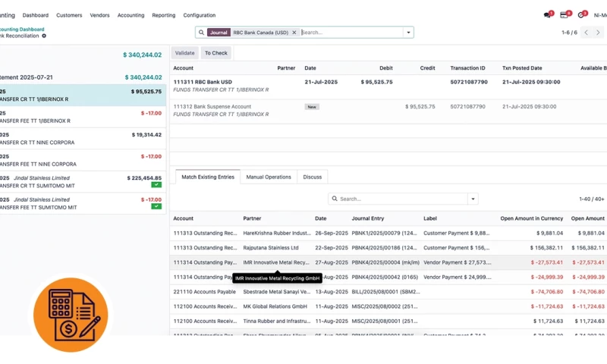Go to previous page of statement lines
The width and height of the screenshot is (607, 364).
586,33
